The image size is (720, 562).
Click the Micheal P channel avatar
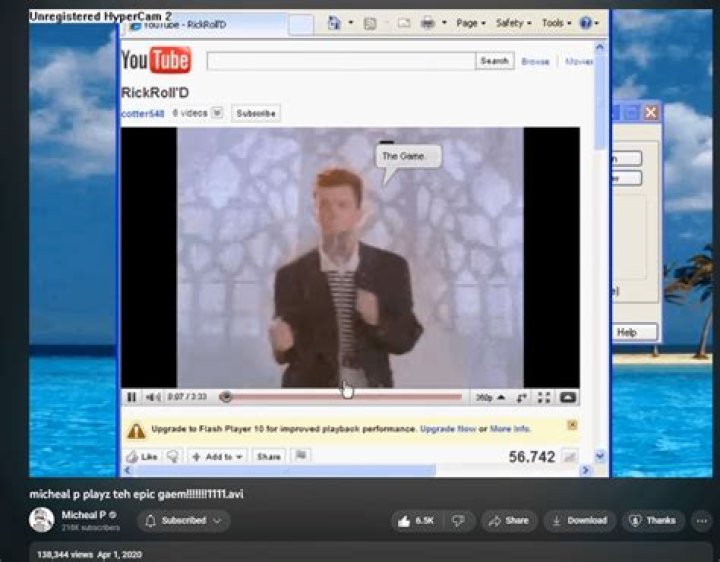click(x=42, y=520)
